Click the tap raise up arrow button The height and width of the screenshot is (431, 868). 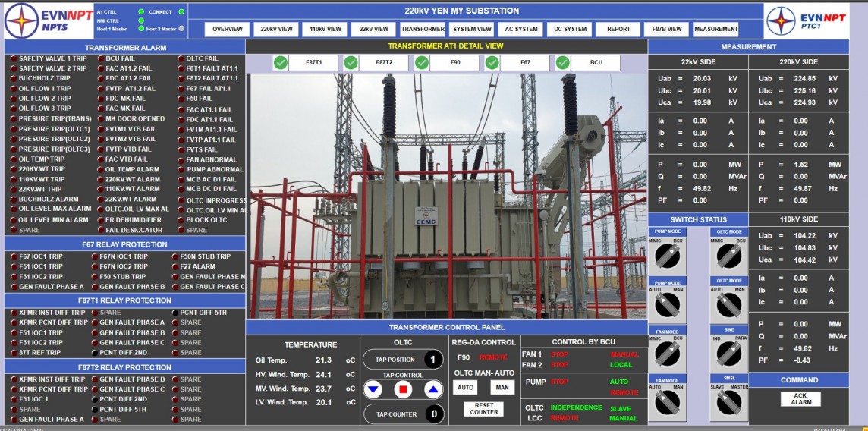(x=432, y=390)
